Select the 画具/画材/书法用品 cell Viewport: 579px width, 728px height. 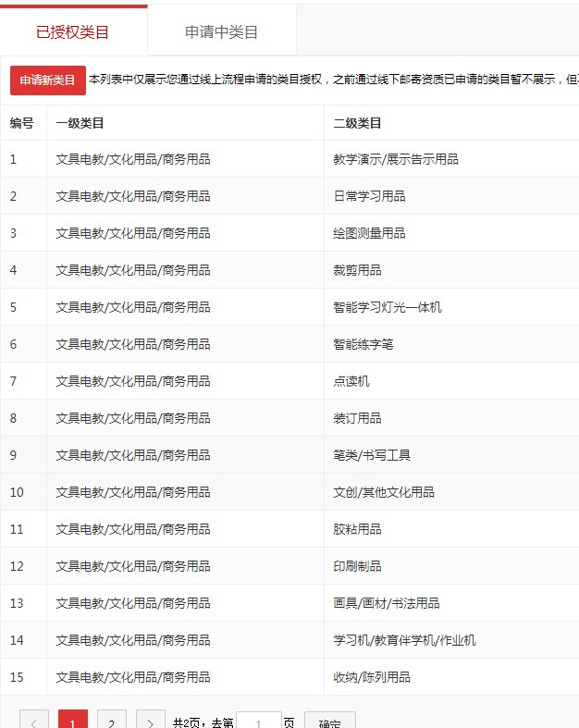pyautogui.click(x=451, y=603)
